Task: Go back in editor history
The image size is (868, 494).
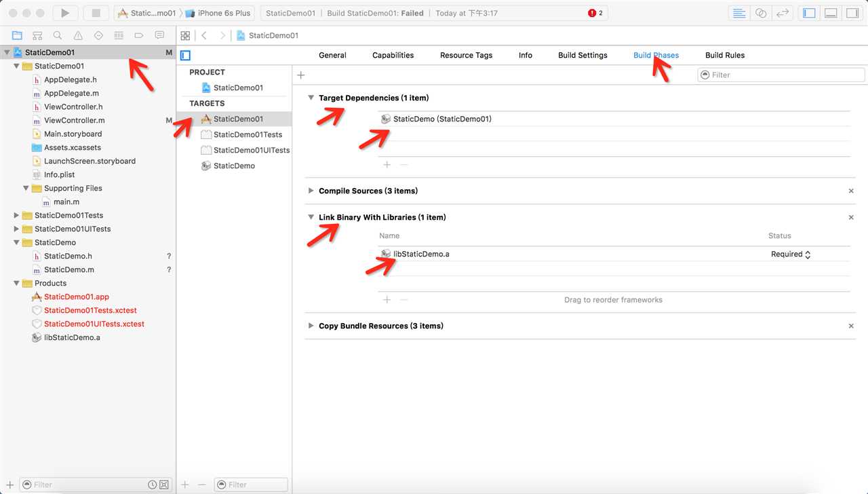Action: (204, 35)
